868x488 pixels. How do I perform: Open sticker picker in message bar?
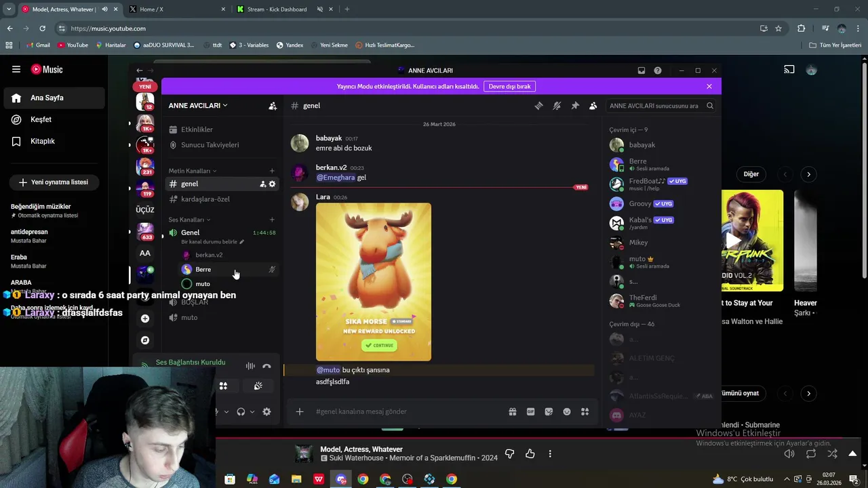point(549,411)
